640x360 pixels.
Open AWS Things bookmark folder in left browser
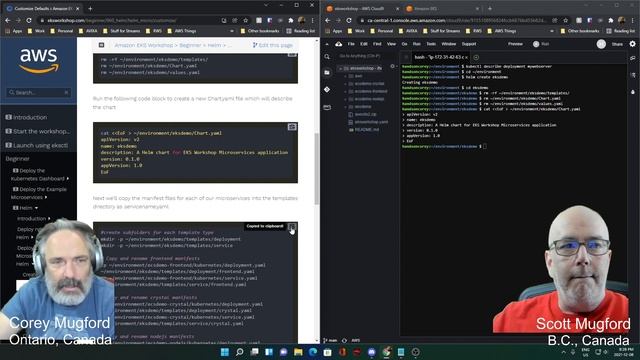click(x=181, y=31)
